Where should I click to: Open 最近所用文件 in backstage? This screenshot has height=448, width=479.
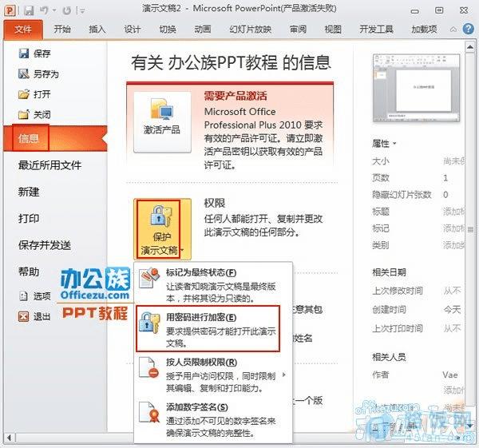(x=49, y=165)
